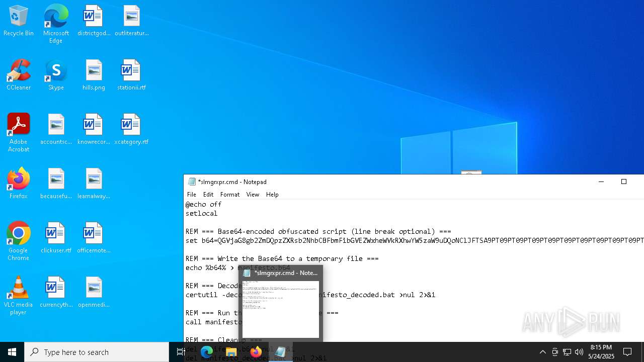644x362 pixels.
Task: Open the Skype desktop shortcut
Action: (56, 75)
